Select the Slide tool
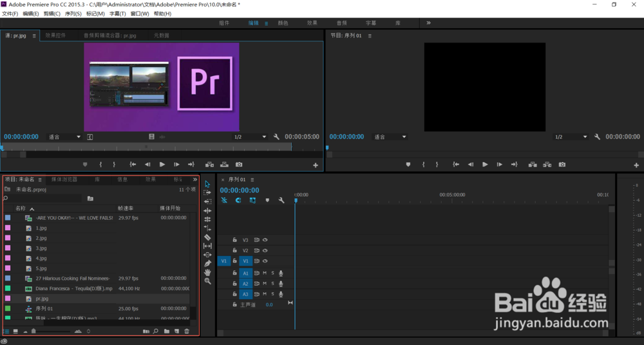 pos(207,255)
